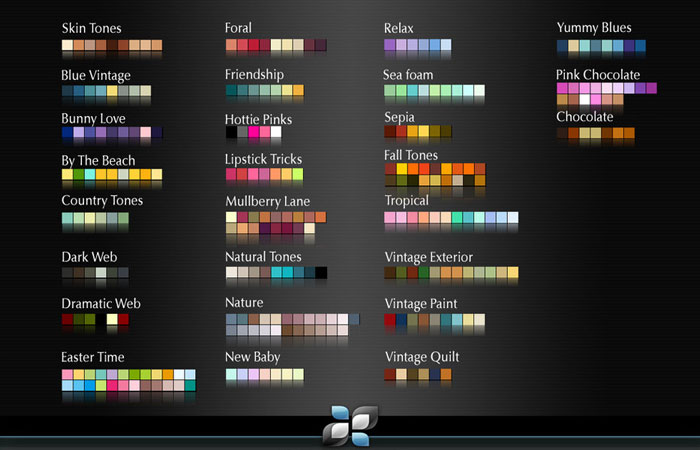This screenshot has width=700, height=450.
Task: Click the Easter Time palette title
Action: pos(93,357)
